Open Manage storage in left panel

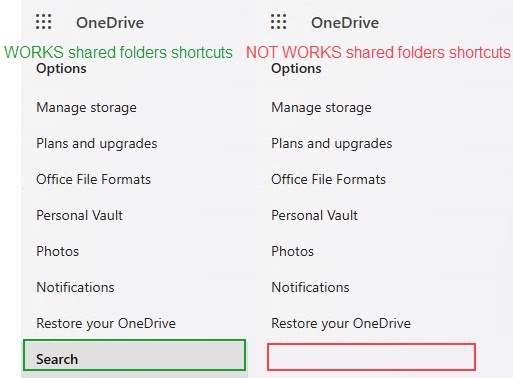point(86,108)
